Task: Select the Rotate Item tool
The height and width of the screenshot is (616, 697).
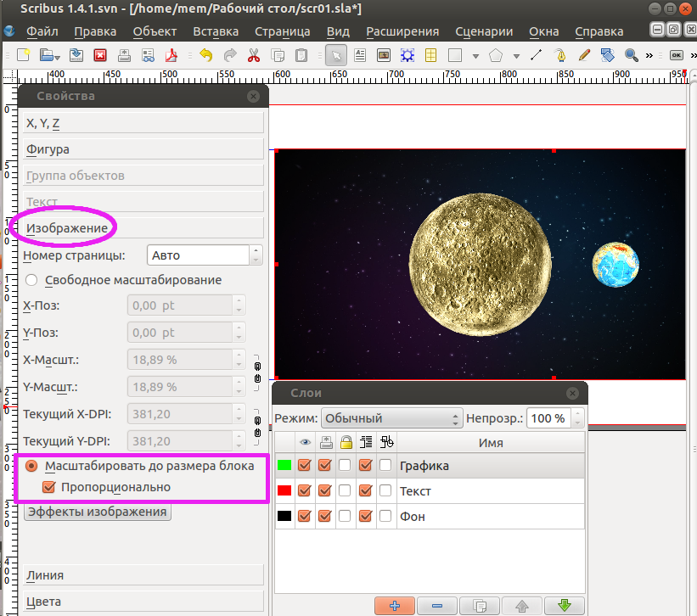Action: click(608, 55)
